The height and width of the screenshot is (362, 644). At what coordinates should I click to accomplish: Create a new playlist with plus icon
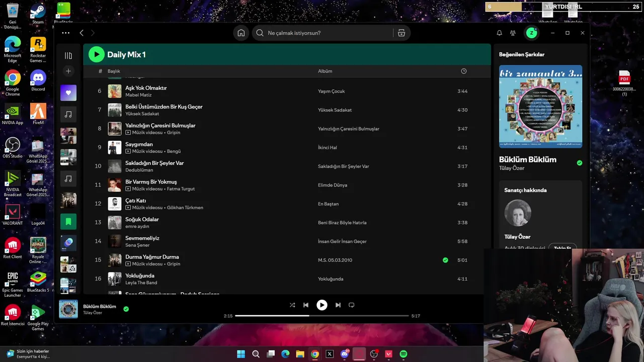coord(68,71)
